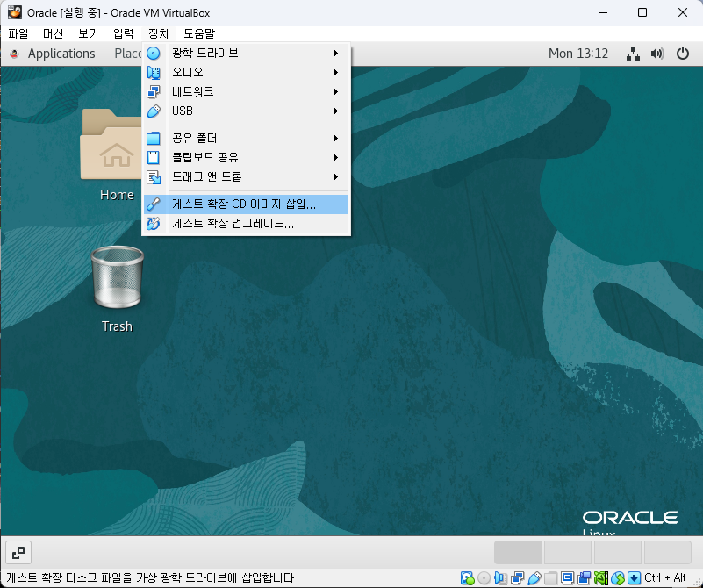The width and height of the screenshot is (703, 588).
Task: Click the wrench icon for Guest Additions CD insert
Action: [154, 204]
